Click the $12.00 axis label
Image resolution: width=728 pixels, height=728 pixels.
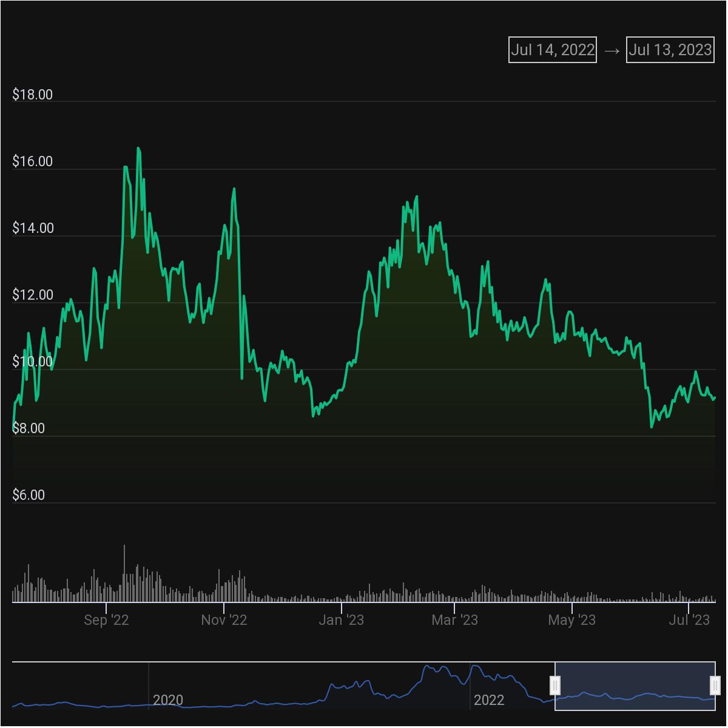(x=32, y=295)
